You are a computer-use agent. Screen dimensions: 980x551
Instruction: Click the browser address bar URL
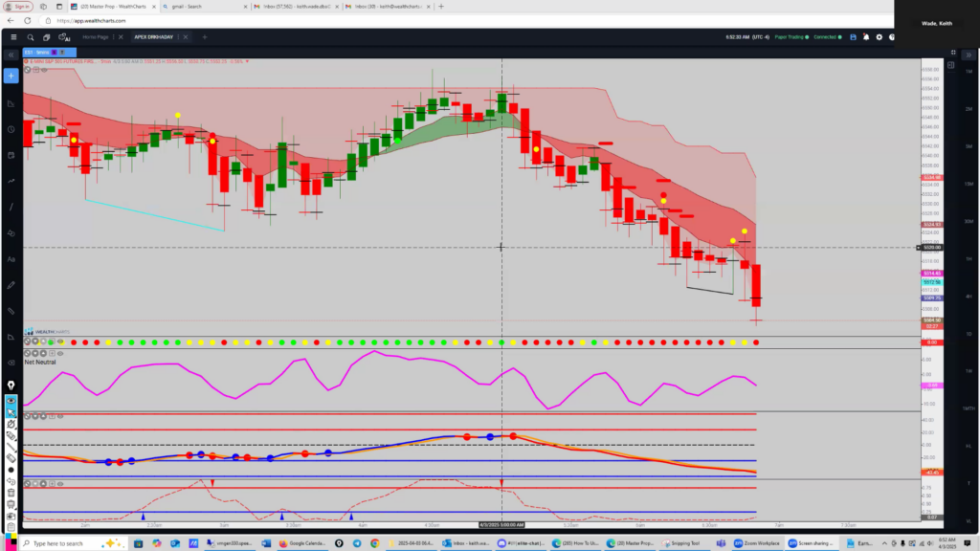pyautogui.click(x=91, y=21)
